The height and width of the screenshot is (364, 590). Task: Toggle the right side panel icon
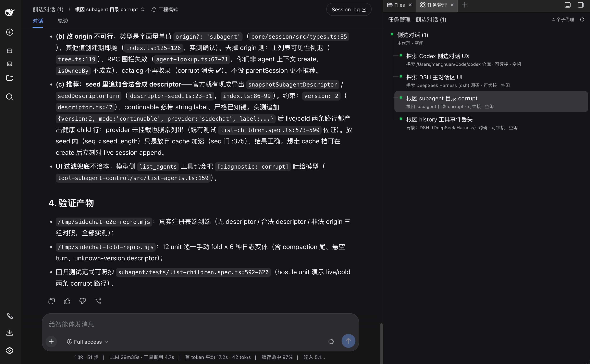pyautogui.click(x=581, y=5)
